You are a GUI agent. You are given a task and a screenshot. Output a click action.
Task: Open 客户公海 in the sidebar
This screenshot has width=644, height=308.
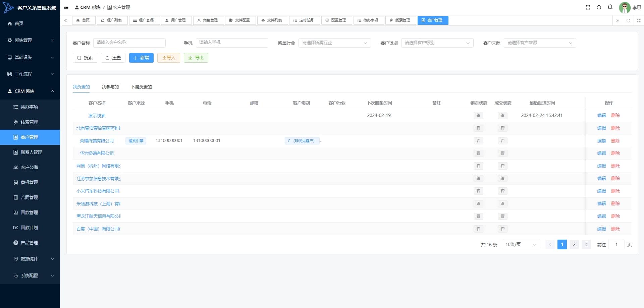[30, 167]
